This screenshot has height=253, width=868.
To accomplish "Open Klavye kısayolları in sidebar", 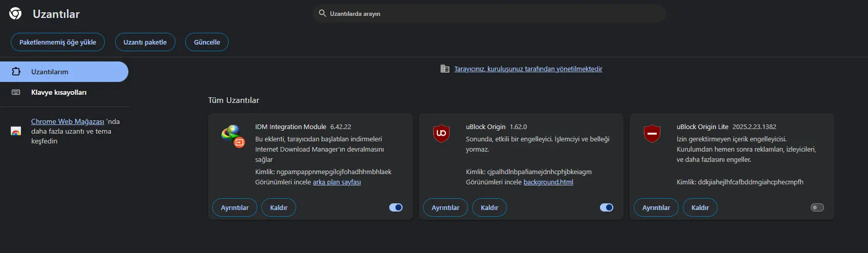I will pyautogui.click(x=64, y=92).
